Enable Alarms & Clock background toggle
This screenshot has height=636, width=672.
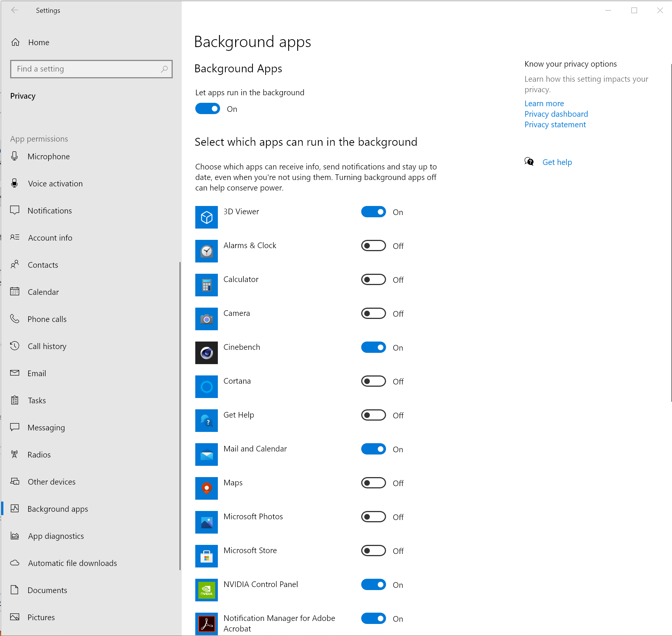click(x=374, y=246)
